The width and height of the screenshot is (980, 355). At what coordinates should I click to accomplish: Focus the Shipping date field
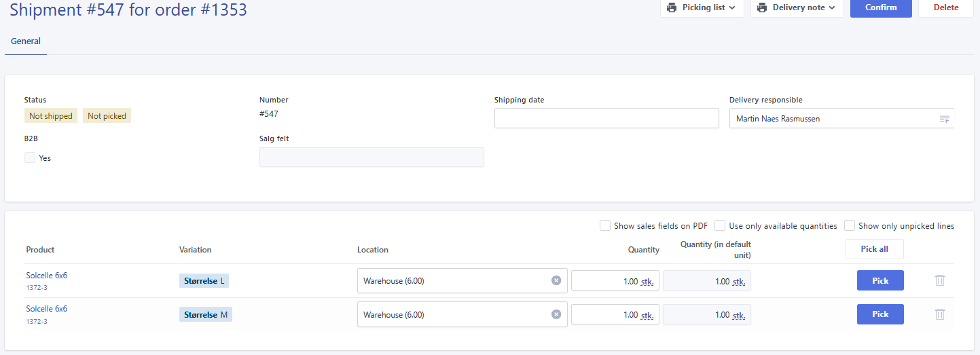click(606, 118)
